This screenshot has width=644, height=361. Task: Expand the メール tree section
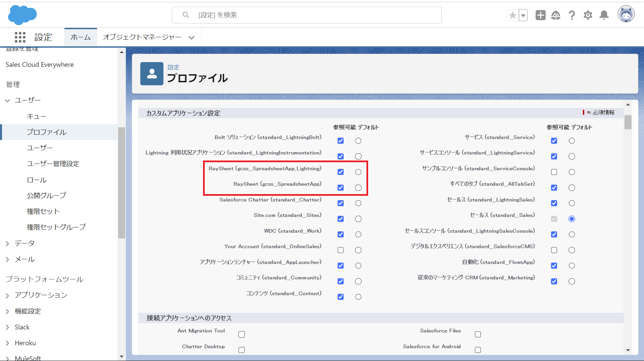point(7,260)
